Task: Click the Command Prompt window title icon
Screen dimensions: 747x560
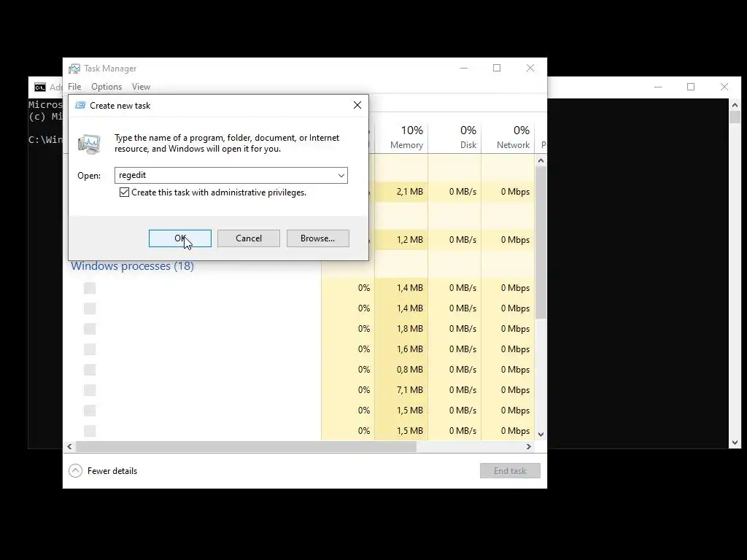Action: click(40, 87)
